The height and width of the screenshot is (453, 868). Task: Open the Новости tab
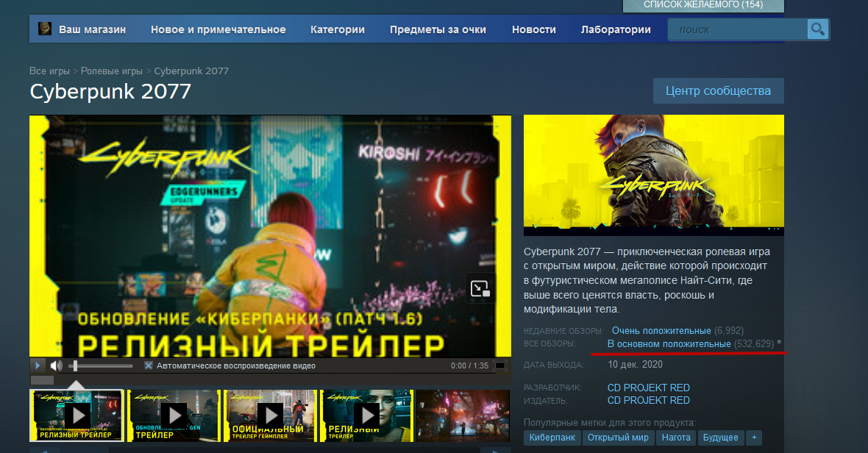[533, 29]
